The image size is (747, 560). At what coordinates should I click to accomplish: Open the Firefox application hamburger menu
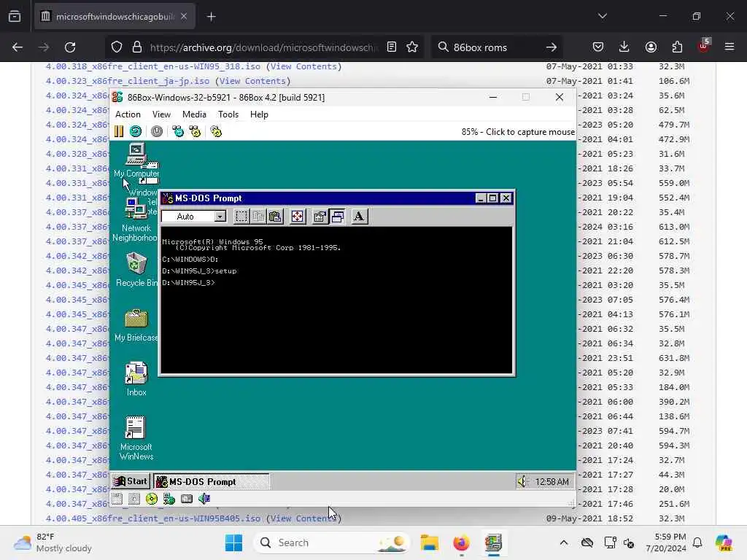point(729,47)
